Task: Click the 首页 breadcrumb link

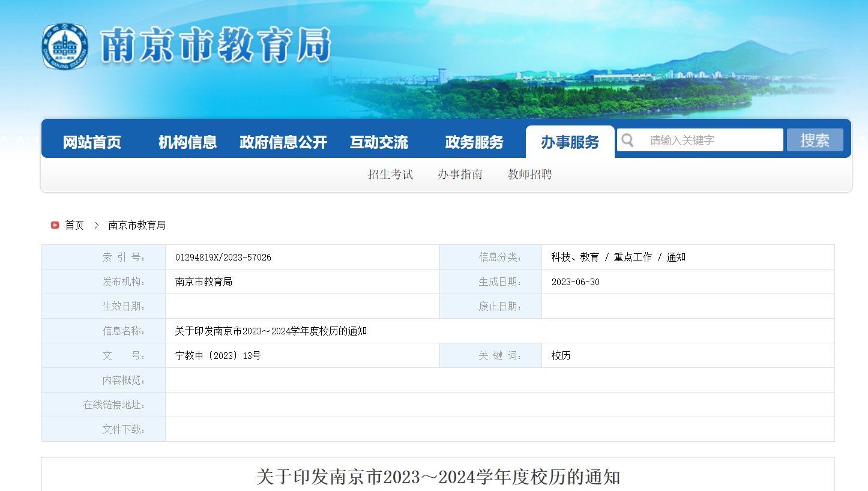Action: 74,226
